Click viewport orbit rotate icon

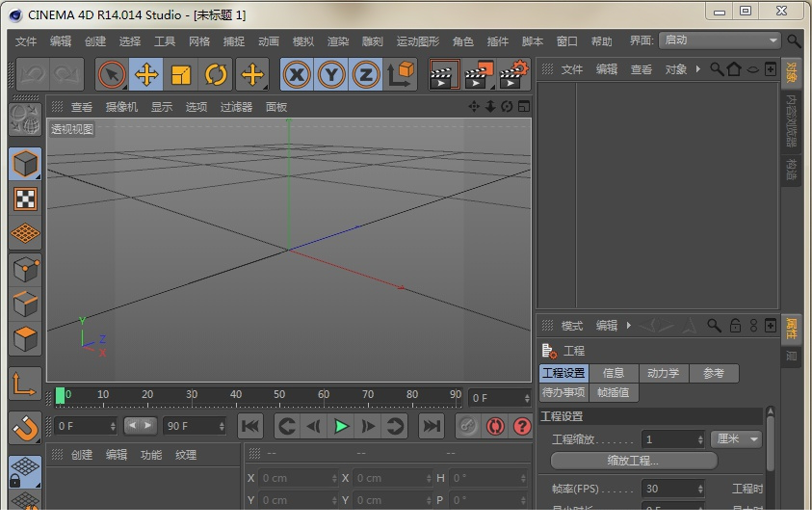point(507,106)
